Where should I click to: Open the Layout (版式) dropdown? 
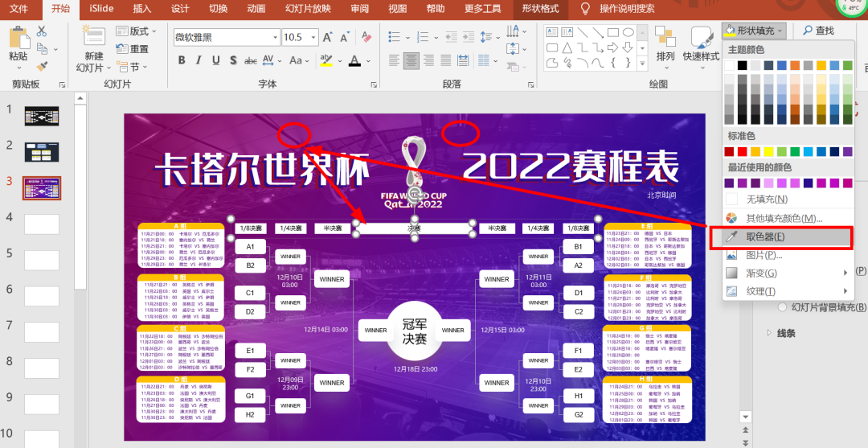[136, 31]
